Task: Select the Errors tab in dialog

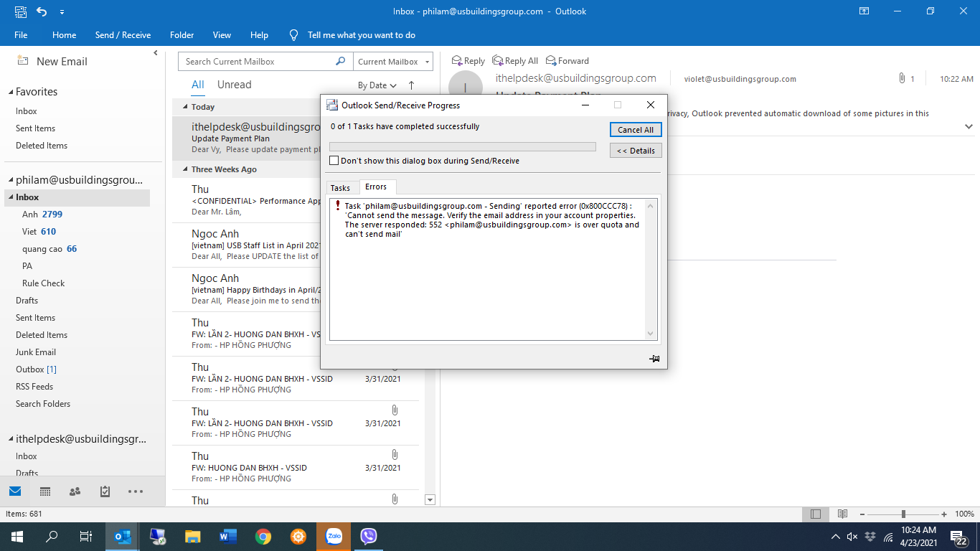Action: click(376, 187)
